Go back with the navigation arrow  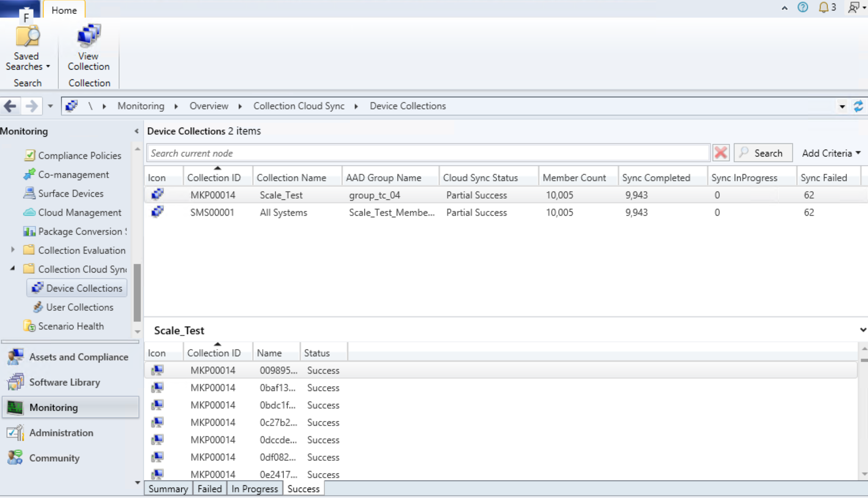[10, 106]
